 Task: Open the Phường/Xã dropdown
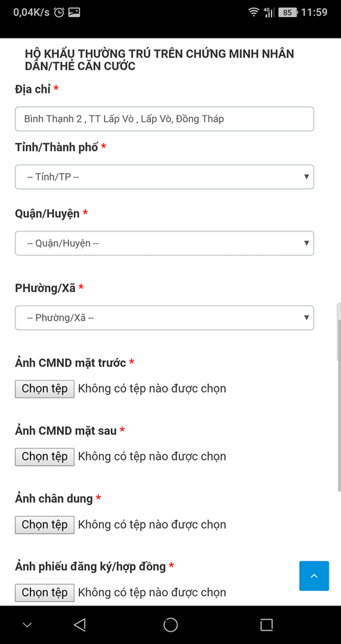tap(164, 318)
